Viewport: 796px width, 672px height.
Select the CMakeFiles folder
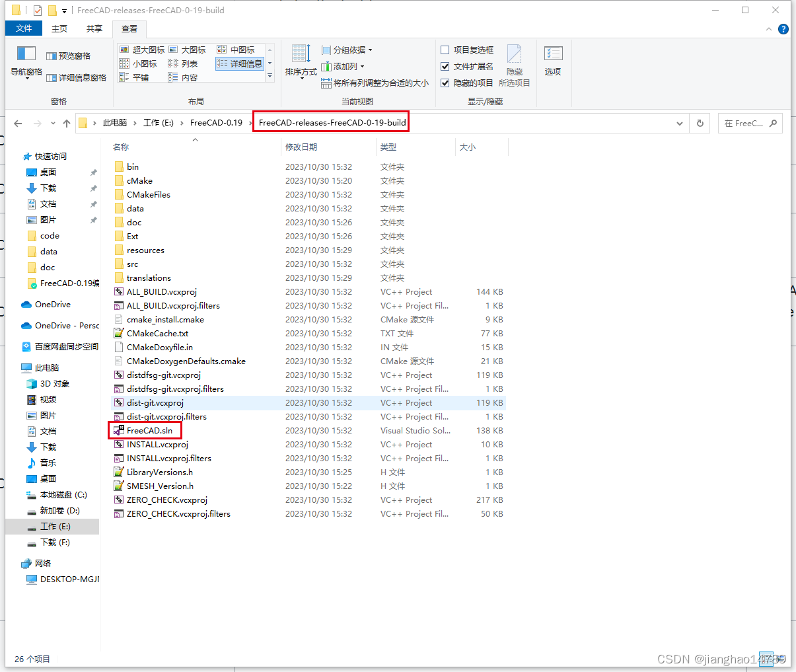(149, 194)
